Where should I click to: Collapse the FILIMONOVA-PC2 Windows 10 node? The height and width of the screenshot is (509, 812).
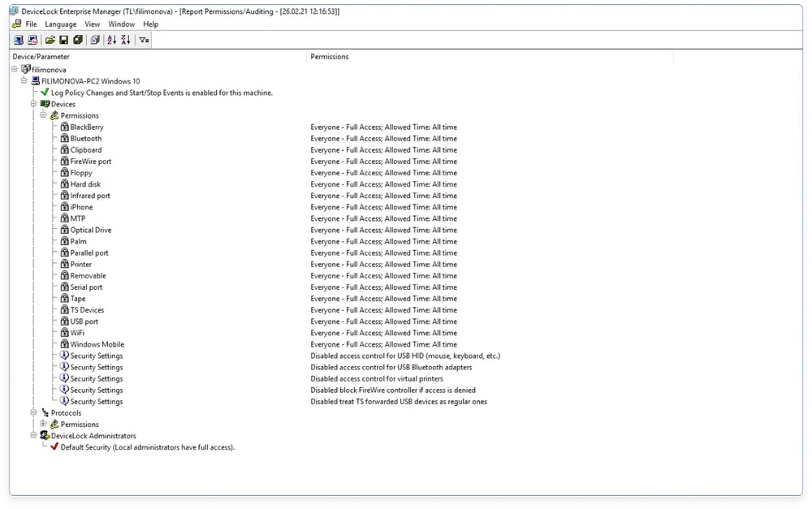click(24, 80)
